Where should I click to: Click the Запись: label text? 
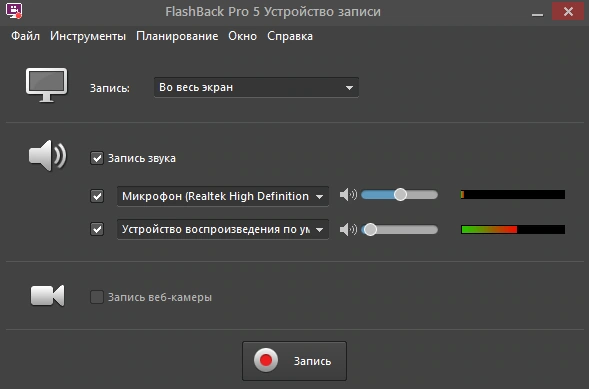click(109, 88)
